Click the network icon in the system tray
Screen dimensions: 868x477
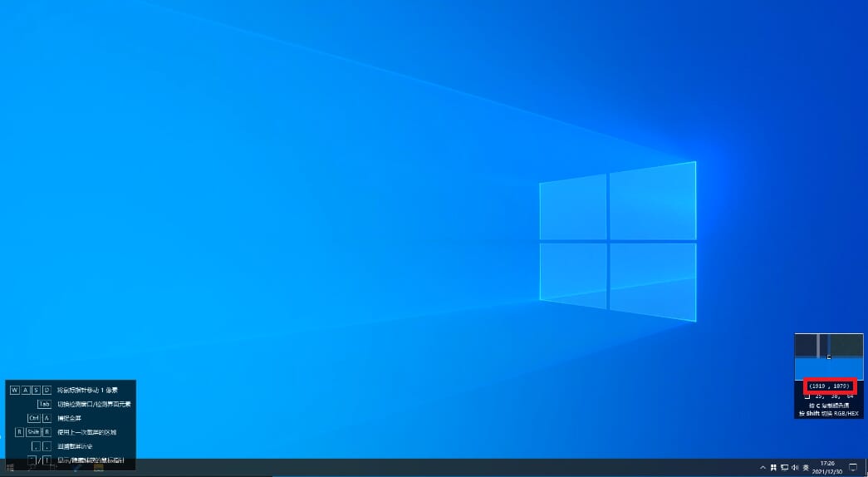click(784, 468)
